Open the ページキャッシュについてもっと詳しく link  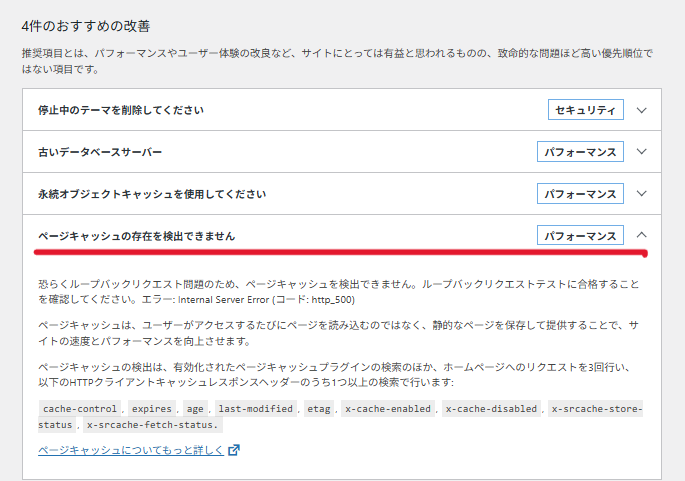(x=131, y=450)
